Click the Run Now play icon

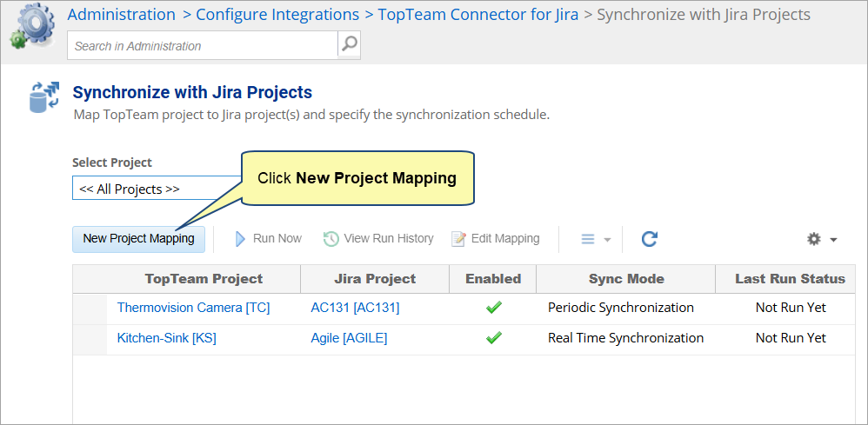tap(241, 239)
